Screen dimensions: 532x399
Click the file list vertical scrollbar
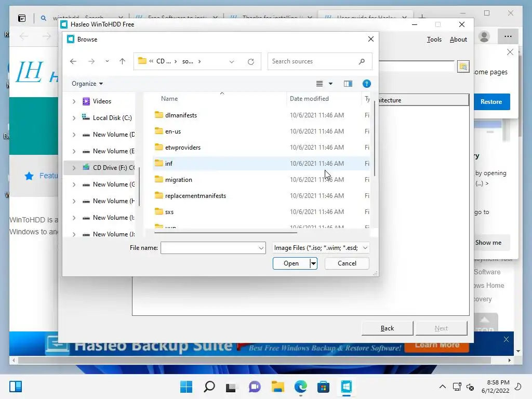[x=375, y=138]
